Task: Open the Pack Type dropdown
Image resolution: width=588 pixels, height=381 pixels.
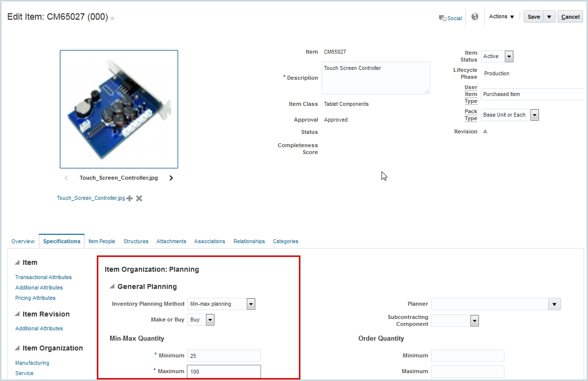Action: click(x=534, y=115)
